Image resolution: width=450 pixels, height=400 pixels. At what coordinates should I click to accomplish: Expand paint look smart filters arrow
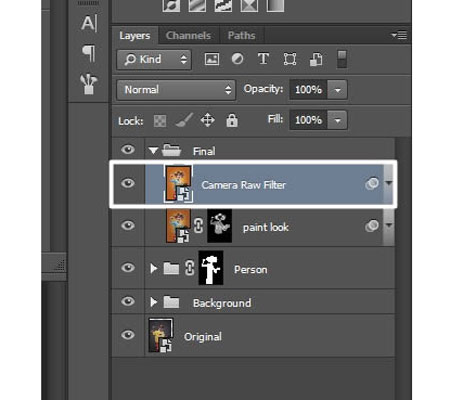coord(389,225)
